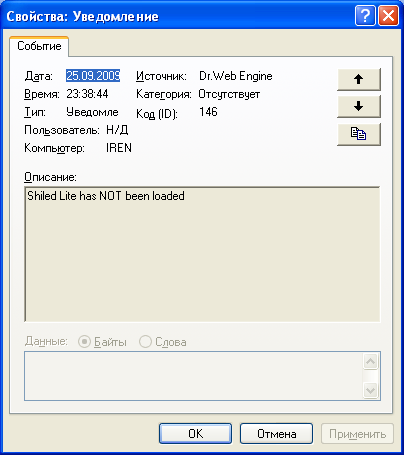This screenshot has height=455, width=404.
Task: Open context help question mark button
Action: (365, 16)
